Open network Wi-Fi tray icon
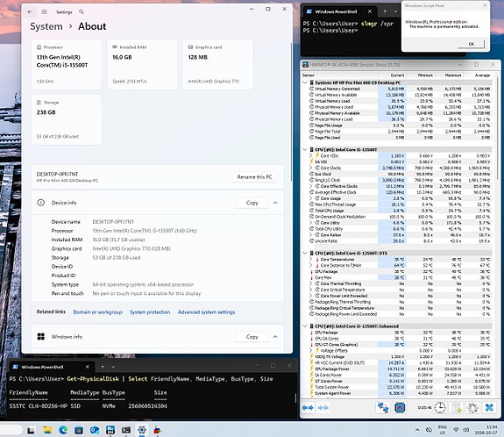 (456, 430)
